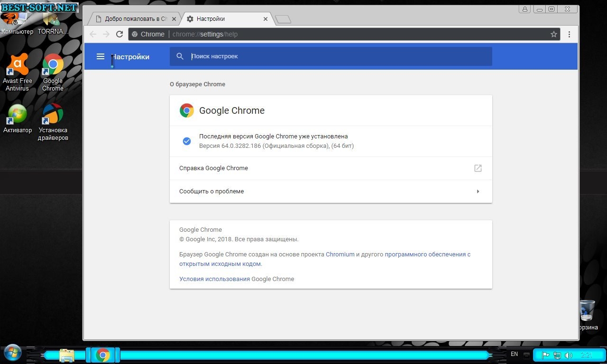Open the Компьютер desktop icon
Viewport: 607px width, 364px height.
click(x=18, y=23)
